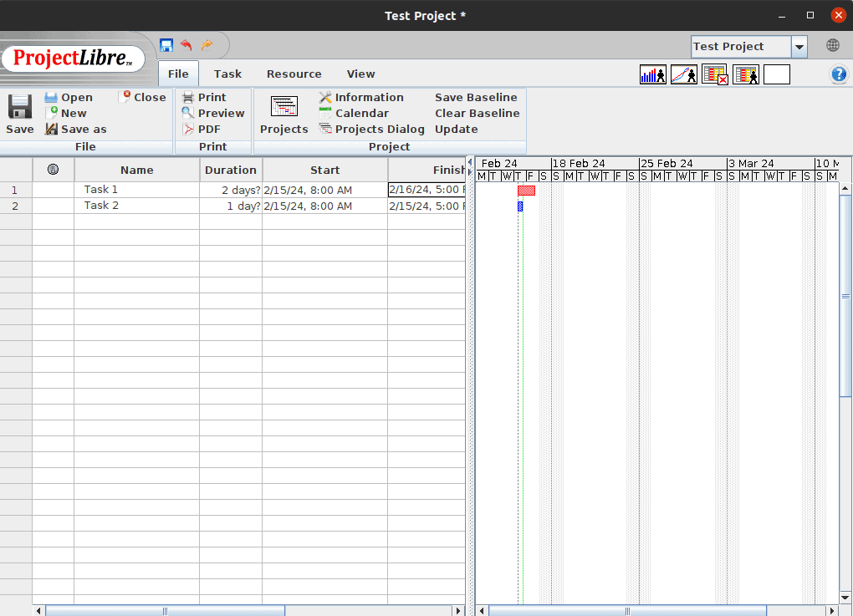Click the Test Project combo box field
Viewport: 853px width, 616px height.
(741, 47)
